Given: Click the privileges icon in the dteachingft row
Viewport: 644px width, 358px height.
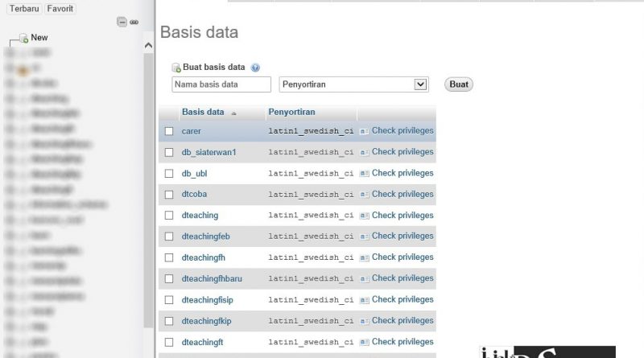Looking at the screenshot, I should (364, 342).
